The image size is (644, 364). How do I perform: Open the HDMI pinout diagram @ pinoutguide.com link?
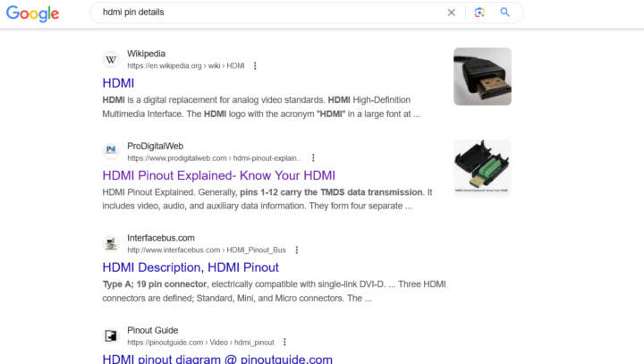pyautogui.click(x=217, y=359)
